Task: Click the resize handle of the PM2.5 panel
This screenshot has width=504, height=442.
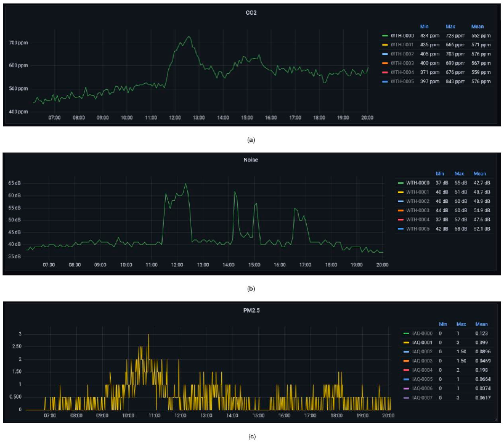Action: [x=495, y=420]
